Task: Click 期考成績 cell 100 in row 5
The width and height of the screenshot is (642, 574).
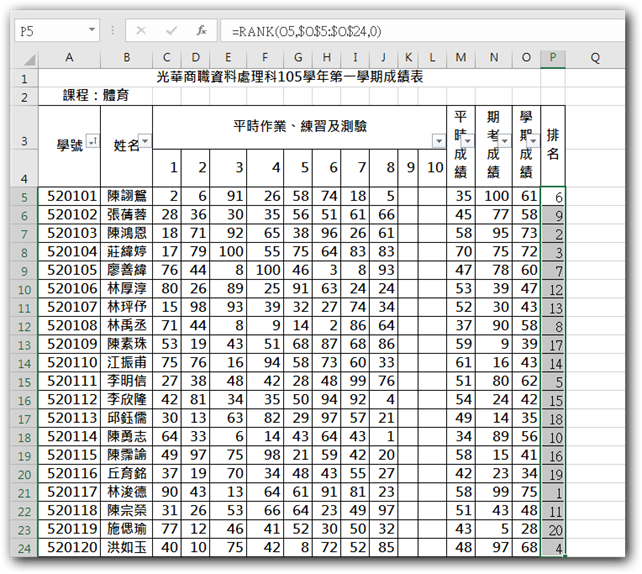Action: coord(494,196)
